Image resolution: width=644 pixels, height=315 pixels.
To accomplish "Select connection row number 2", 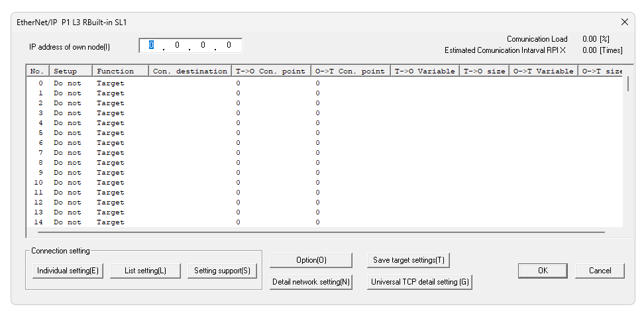I will pyautogui.click(x=325, y=103).
